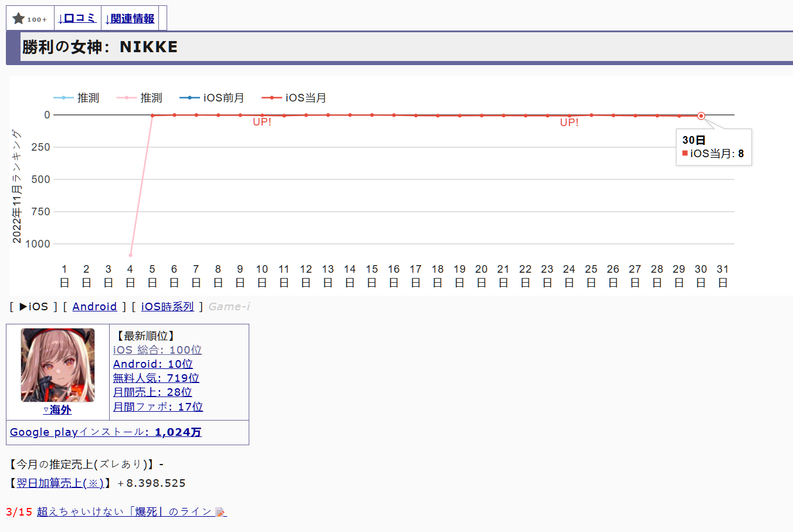
Task: Open the 無料人気: 719位 ranking link
Action: (156, 378)
